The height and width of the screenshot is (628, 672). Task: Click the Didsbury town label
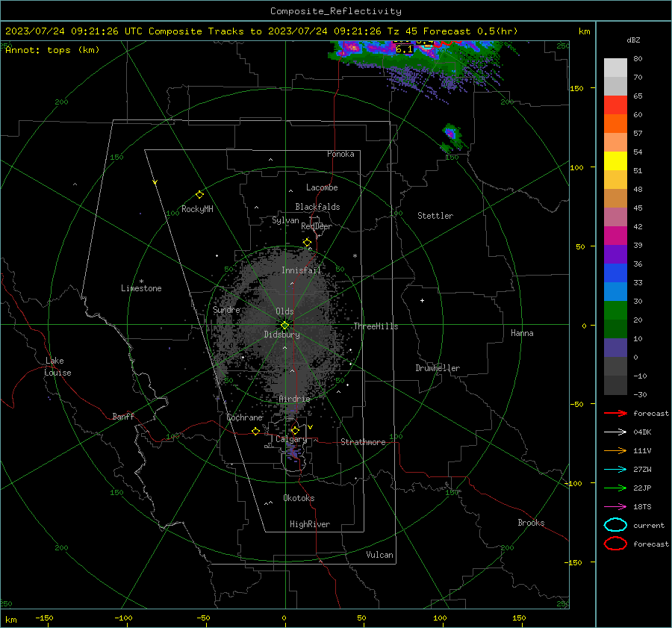click(x=281, y=335)
